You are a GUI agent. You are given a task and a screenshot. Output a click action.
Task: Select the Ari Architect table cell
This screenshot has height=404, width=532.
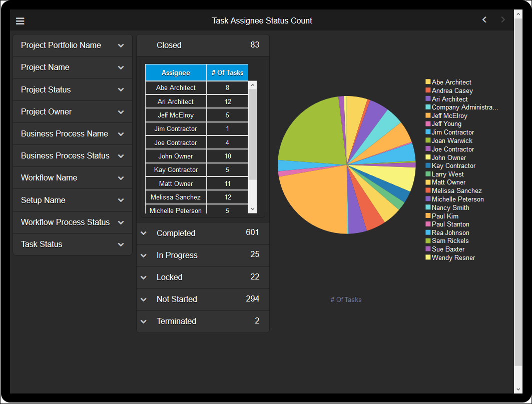tap(176, 101)
